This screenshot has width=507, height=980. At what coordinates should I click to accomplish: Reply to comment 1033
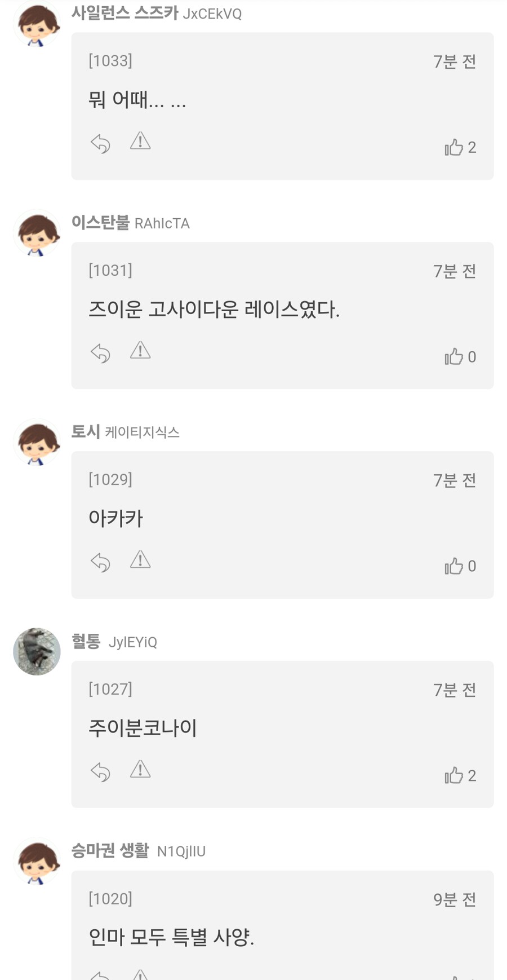101,143
